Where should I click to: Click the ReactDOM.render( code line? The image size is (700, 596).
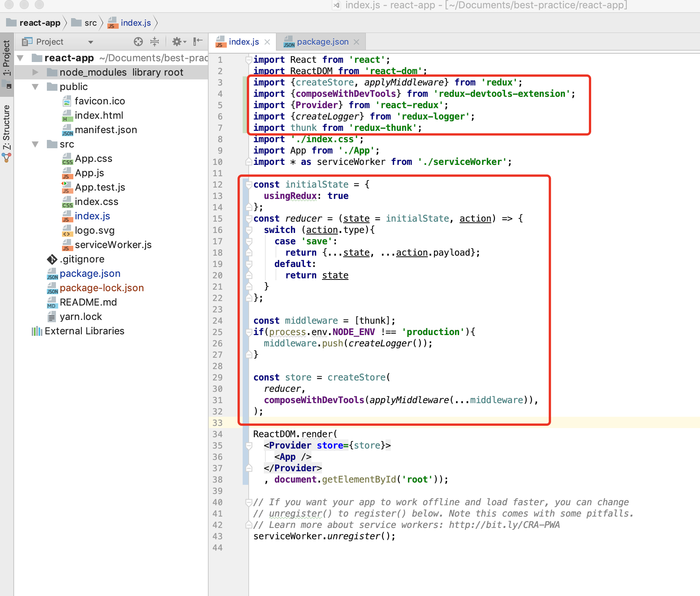(x=295, y=434)
